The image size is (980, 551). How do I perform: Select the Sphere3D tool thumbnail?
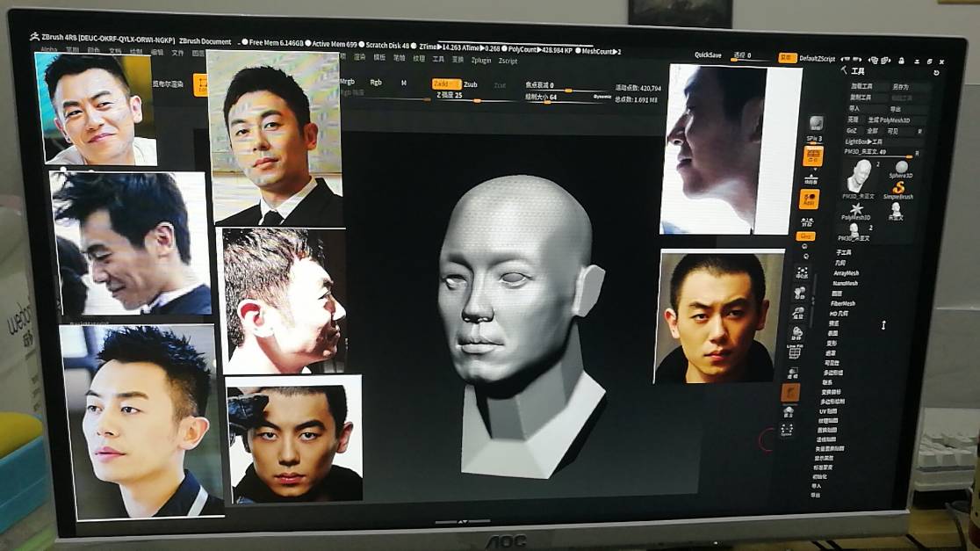901,169
